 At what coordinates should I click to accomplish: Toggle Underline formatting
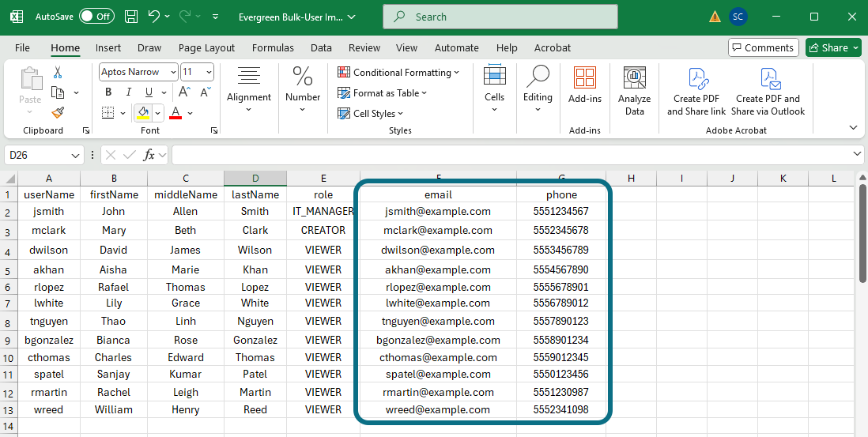coord(149,92)
